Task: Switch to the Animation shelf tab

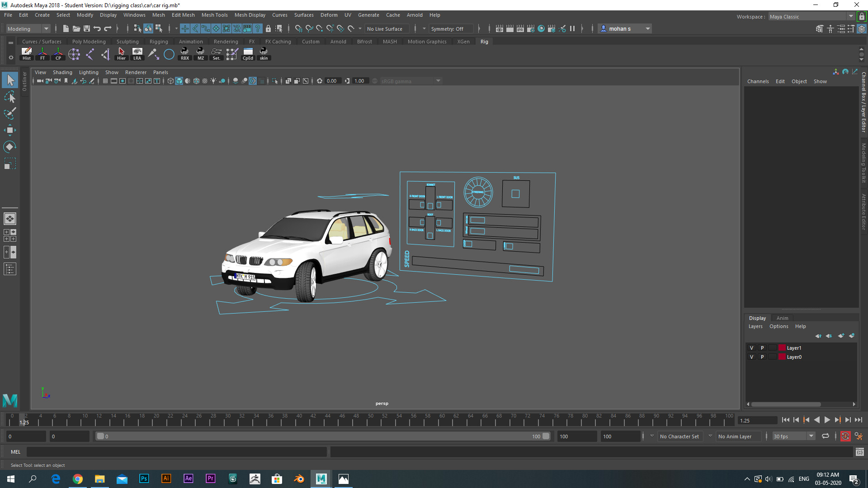Action: point(191,41)
